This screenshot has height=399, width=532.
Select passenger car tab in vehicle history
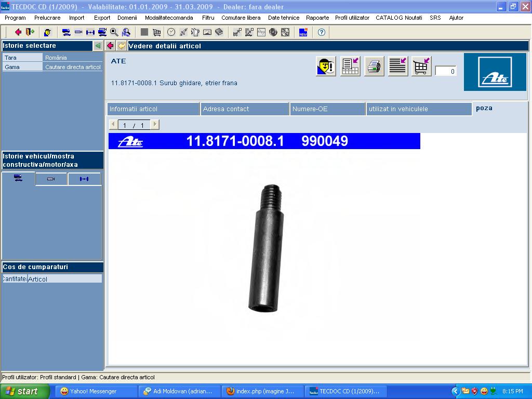pyautogui.click(x=18, y=179)
